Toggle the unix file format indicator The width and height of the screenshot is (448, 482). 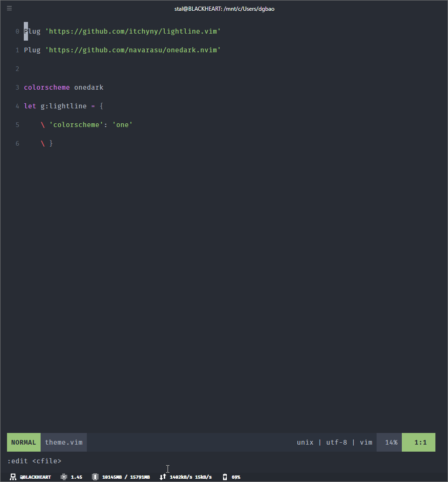pos(305,442)
